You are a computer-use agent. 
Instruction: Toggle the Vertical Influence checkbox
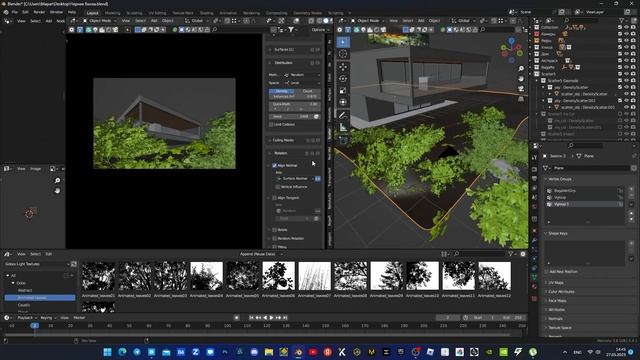coord(278,187)
